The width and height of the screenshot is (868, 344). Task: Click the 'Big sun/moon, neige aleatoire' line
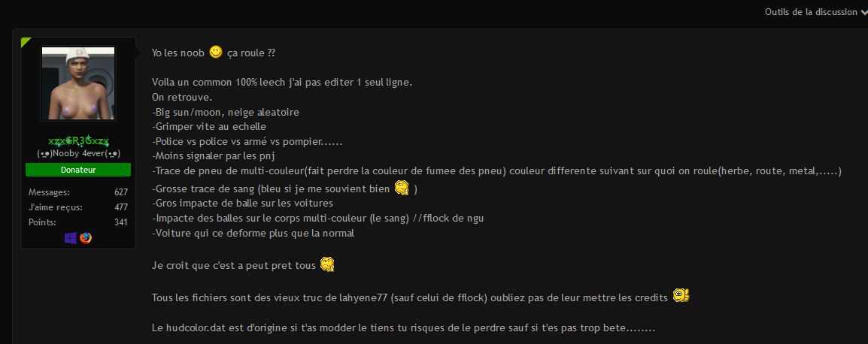click(x=226, y=112)
